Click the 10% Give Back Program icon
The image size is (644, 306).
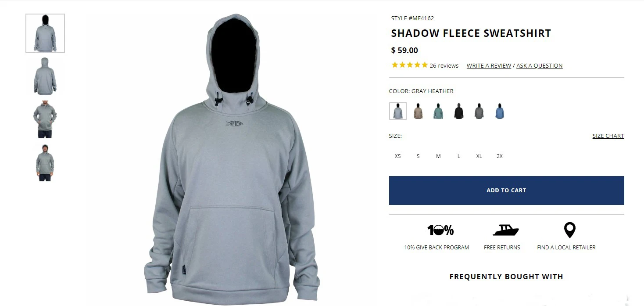pyautogui.click(x=440, y=230)
